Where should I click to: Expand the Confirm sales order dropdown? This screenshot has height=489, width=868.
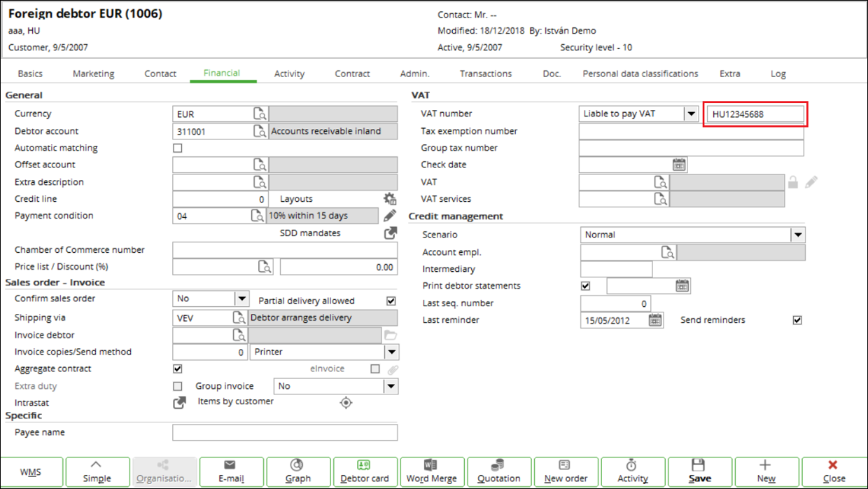(242, 298)
